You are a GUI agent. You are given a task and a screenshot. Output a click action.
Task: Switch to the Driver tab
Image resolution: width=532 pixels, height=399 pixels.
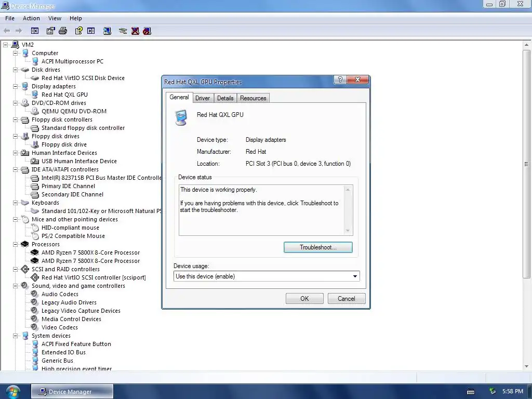point(203,98)
